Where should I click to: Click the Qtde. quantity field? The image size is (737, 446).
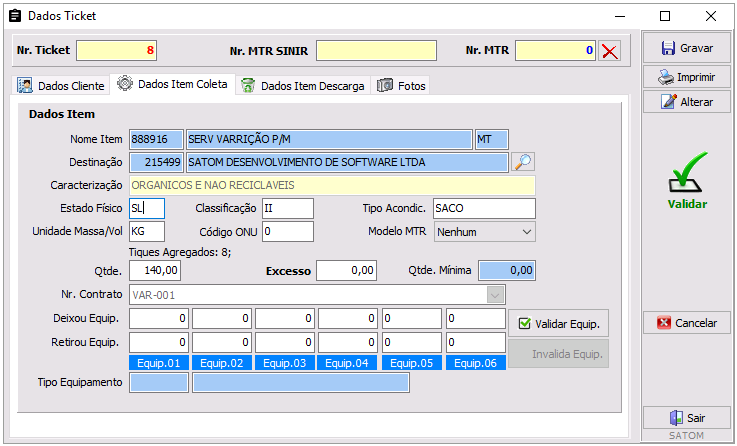coord(156,270)
